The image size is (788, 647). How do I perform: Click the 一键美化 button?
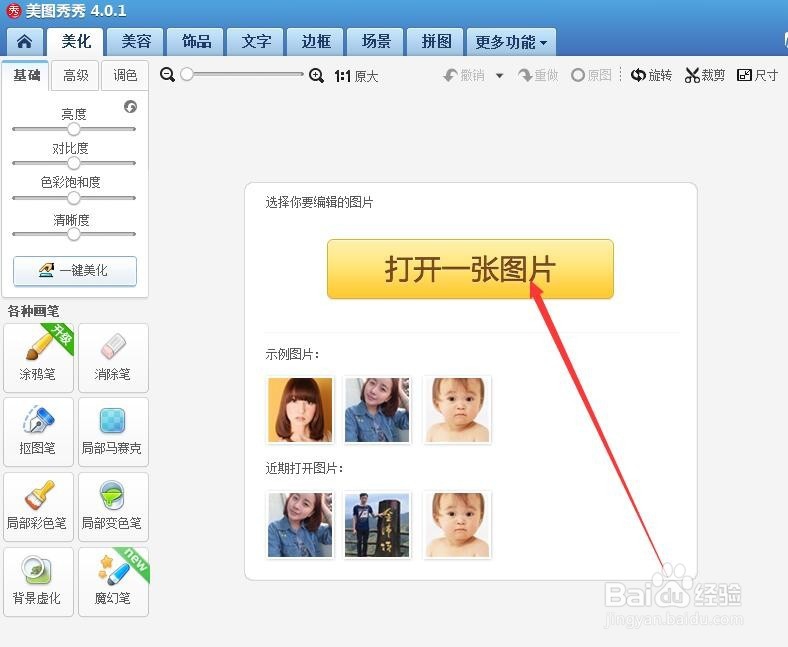click(x=75, y=271)
